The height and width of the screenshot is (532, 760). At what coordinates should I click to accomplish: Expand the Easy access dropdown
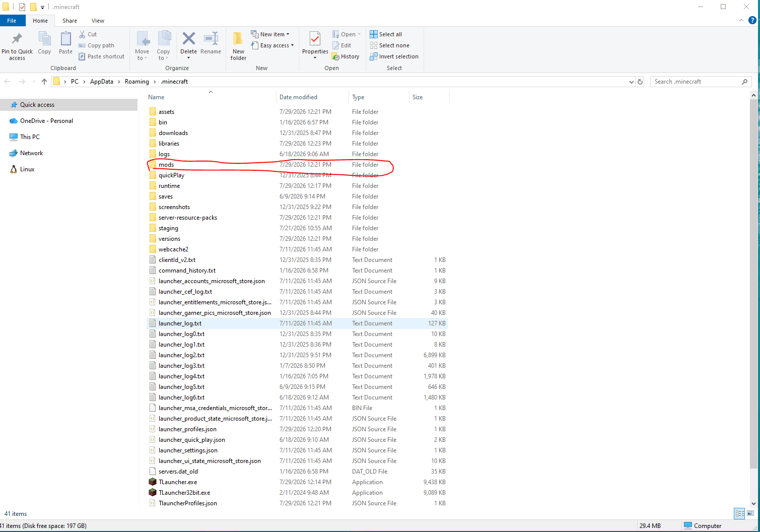(292, 45)
